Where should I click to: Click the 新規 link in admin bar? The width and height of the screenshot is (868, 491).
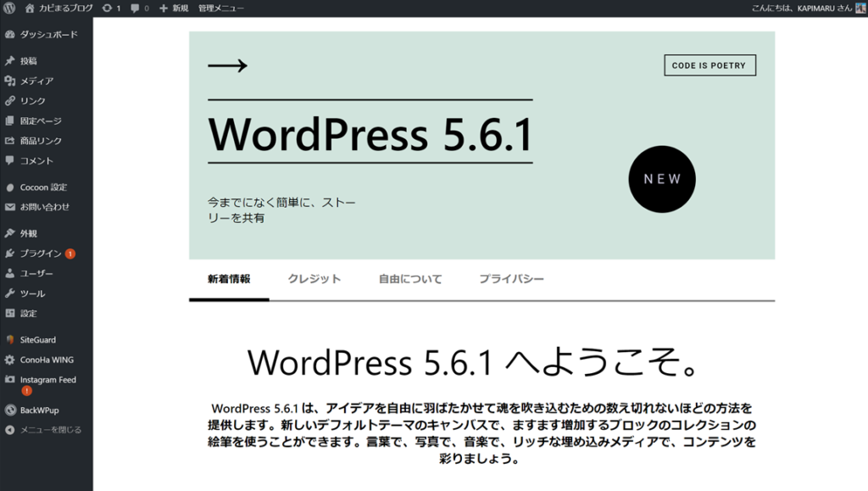pyautogui.click(x=181, y=8)
